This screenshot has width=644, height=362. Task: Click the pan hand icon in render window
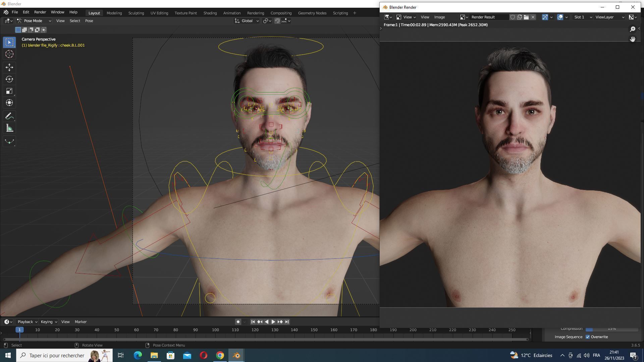[632, 39]
